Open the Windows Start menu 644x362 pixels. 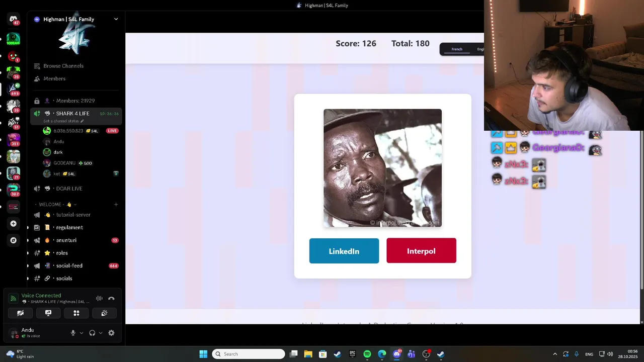[203, 354]
